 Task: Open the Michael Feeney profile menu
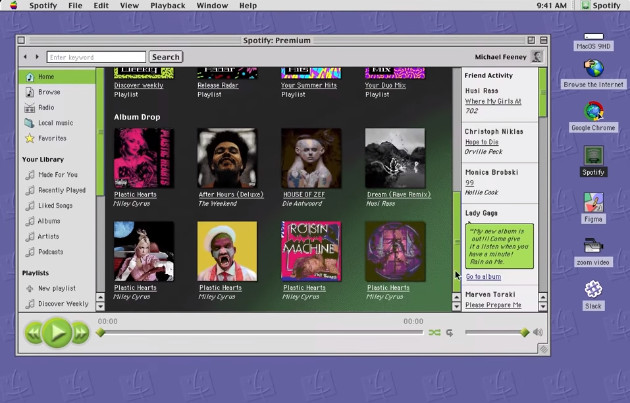pyautogui.click(x=537, y=57)
